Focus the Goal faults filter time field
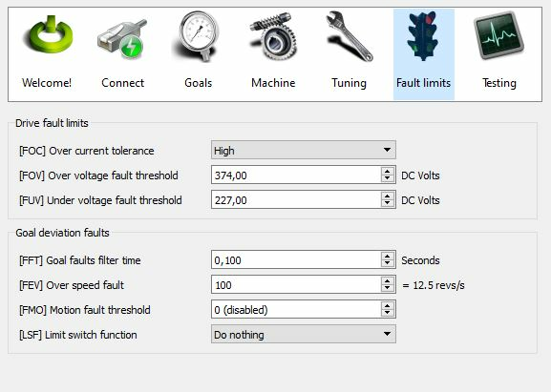This screenshot has width=551, height=392. click(296, 259)
